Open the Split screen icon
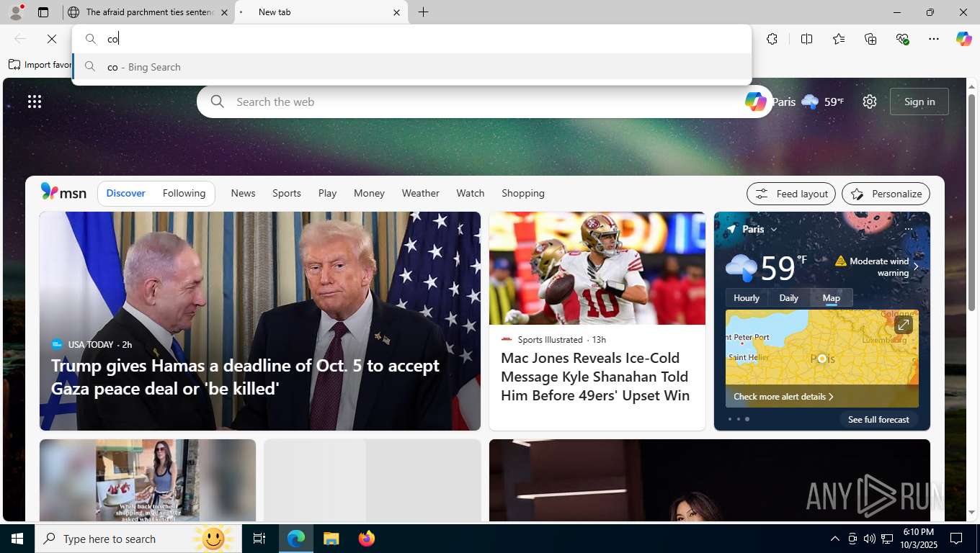The width and height of the screenshot is (980, 553). (x=807, y=39)
